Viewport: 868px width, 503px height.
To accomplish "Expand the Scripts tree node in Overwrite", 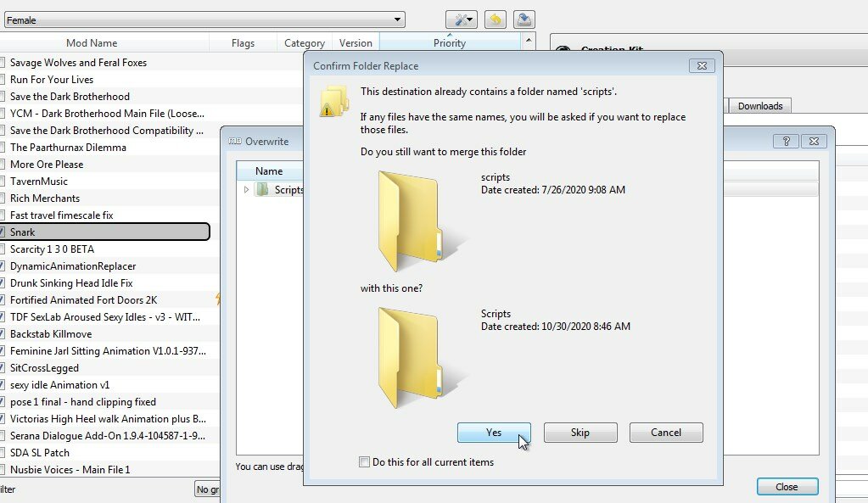I will [246, 190].
